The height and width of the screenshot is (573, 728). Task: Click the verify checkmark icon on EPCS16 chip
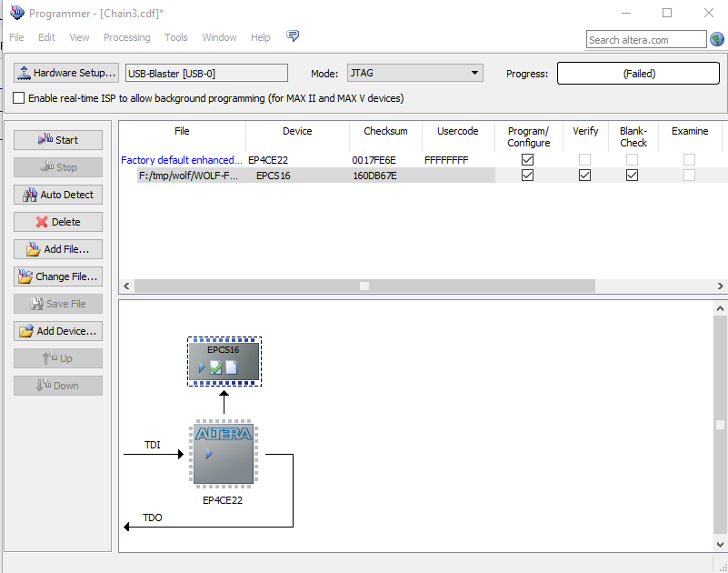point(216,367)
